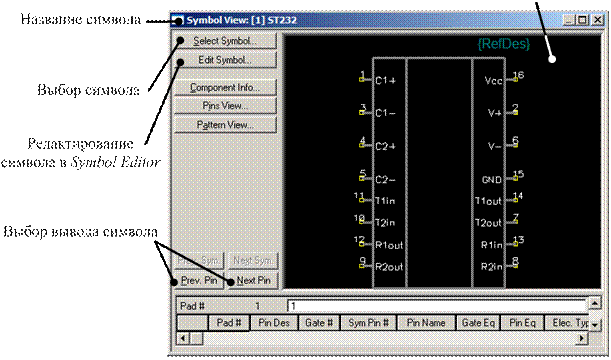Click the Pin Eq column header

(523, 323)
